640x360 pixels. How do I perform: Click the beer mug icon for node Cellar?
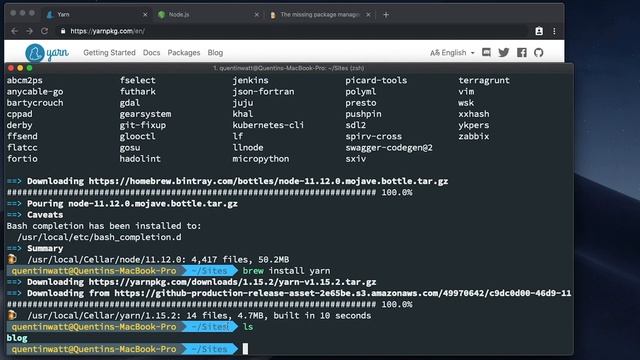[12, 259]
